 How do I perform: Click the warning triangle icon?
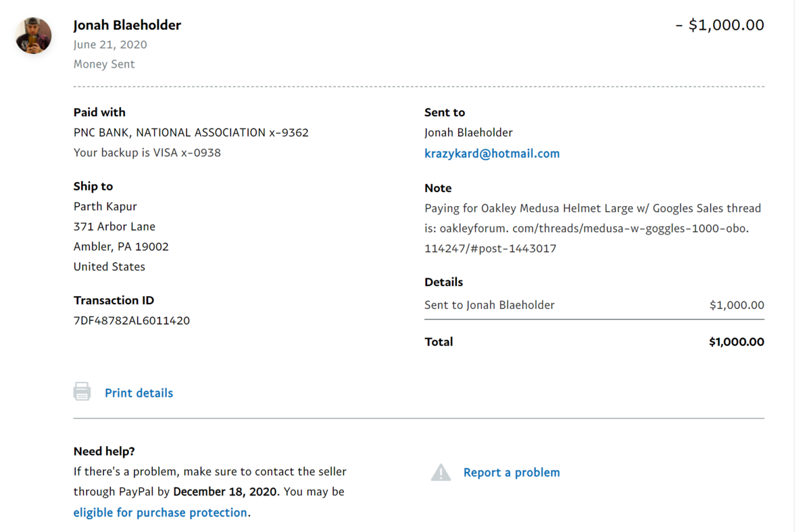click(441, 473)
